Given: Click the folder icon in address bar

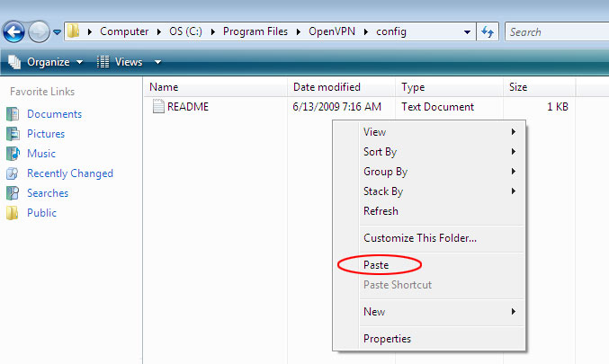Looking at the screenshot, I should (x=73, y=31).
